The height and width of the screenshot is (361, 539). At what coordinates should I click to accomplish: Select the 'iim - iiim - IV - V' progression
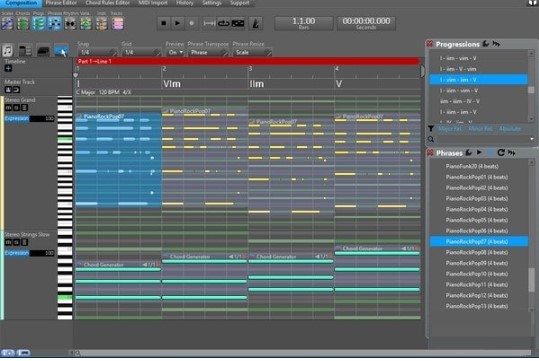[478, 101]
